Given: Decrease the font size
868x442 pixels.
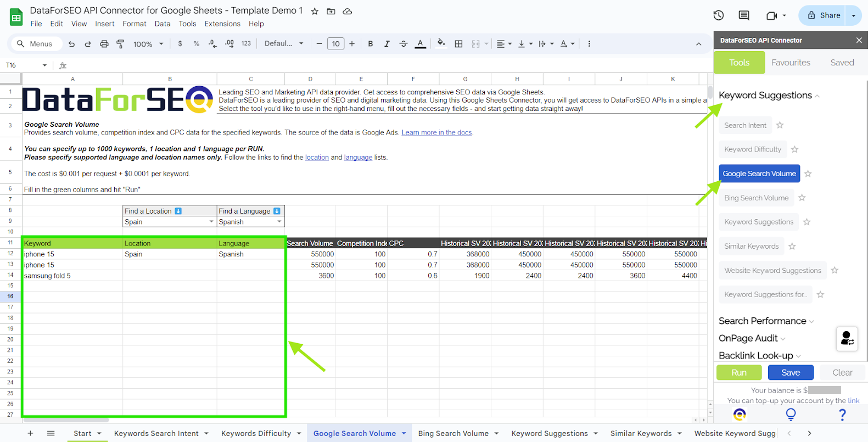Looking at the screenshot, I should (x=319, y=44).
